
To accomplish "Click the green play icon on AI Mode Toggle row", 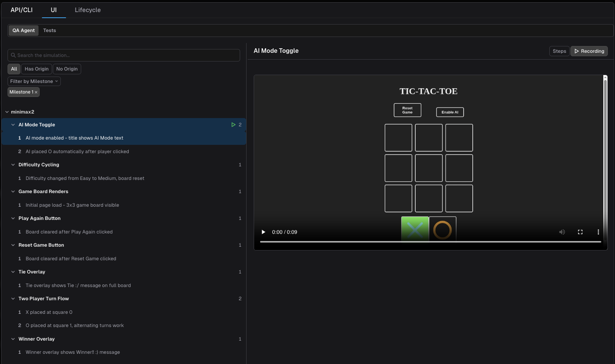I will pos(233,125).
